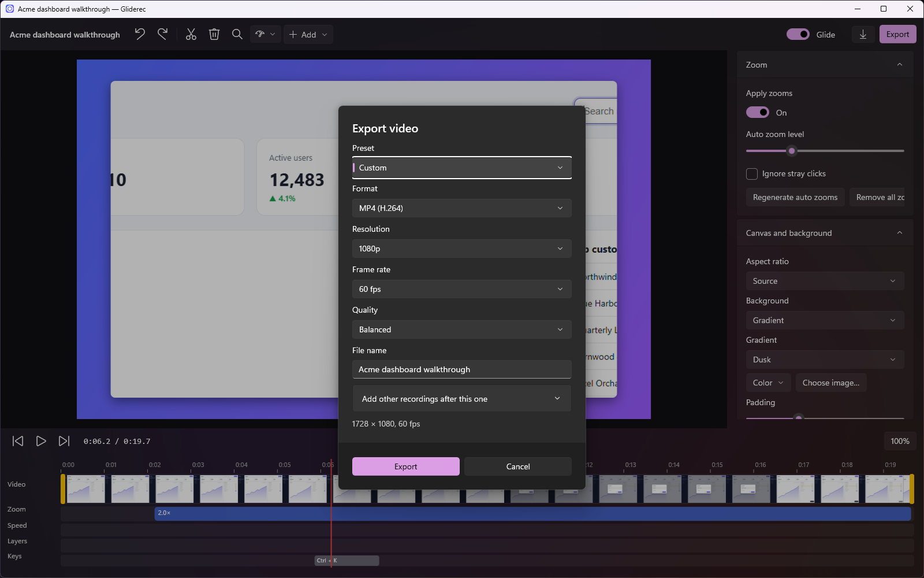Viewport: 924px width, 578px height.
Task: Click the Redo arrow icon
Action: click(163, 35)
